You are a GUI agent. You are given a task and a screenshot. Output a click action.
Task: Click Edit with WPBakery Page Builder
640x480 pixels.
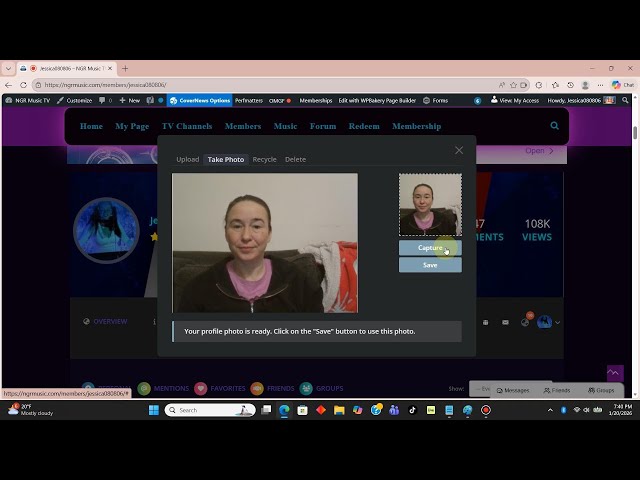coord(377,100)
